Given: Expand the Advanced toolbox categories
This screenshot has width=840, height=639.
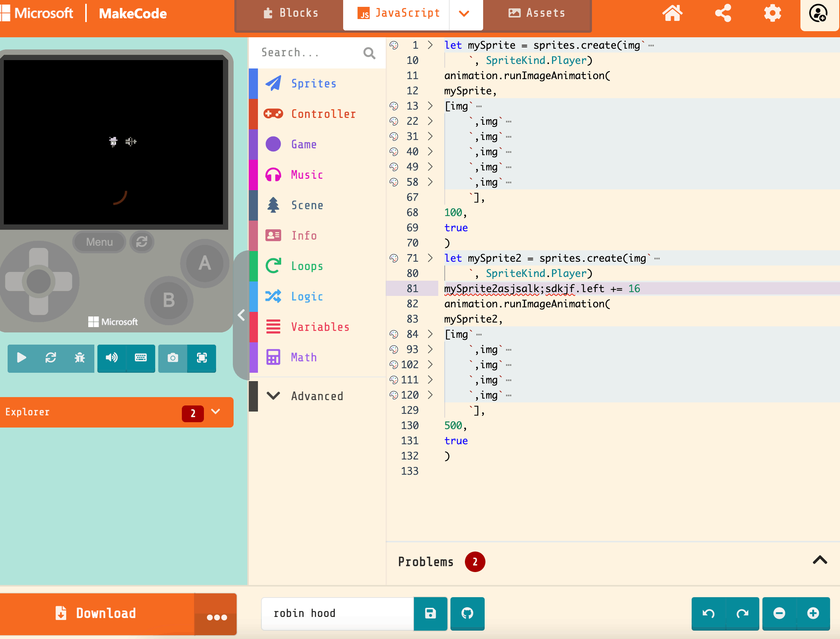Looking at the screenshot, I should coord(317,396).
